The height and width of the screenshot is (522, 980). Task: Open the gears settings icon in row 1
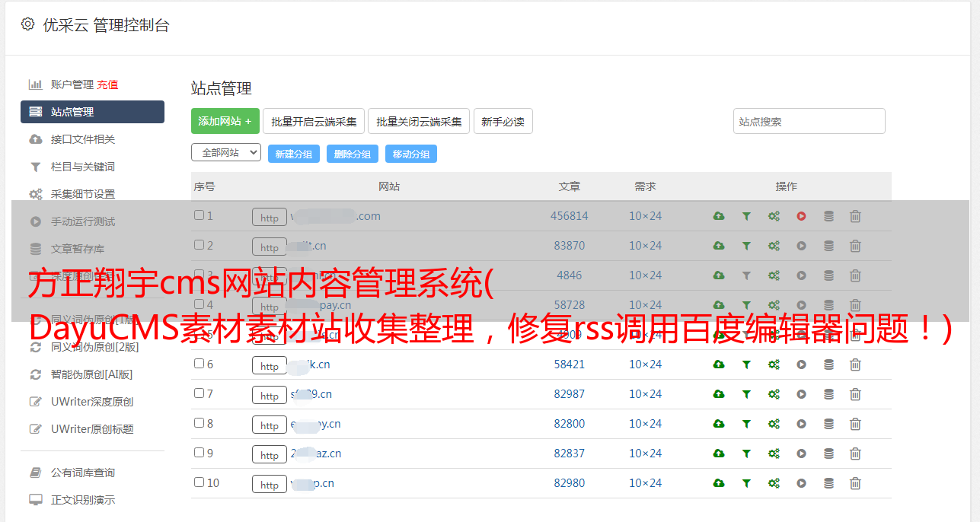(x=774, y=216)
